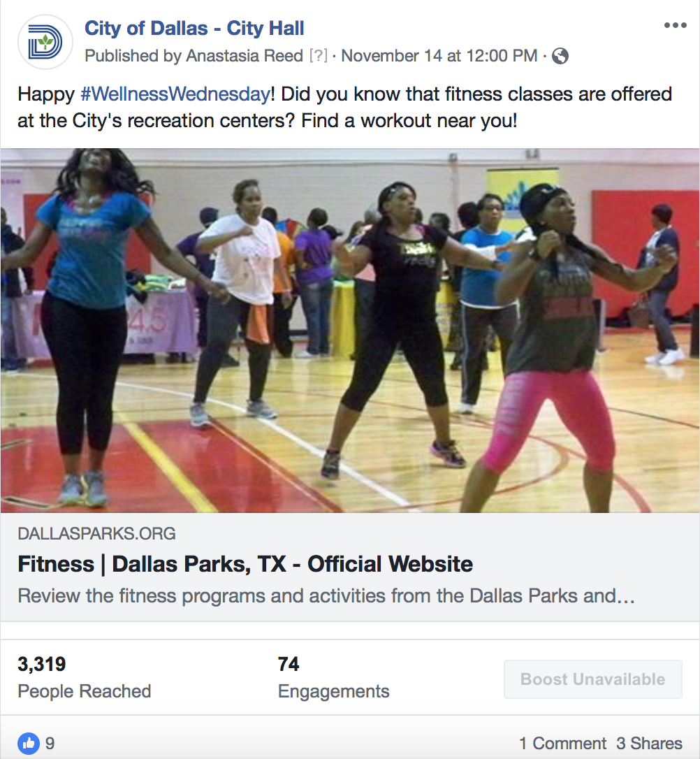Image resolution: width=700 pixels, height=759 pixels.
Task: View the 3 Shares list
Action: (x=649, y=743)
